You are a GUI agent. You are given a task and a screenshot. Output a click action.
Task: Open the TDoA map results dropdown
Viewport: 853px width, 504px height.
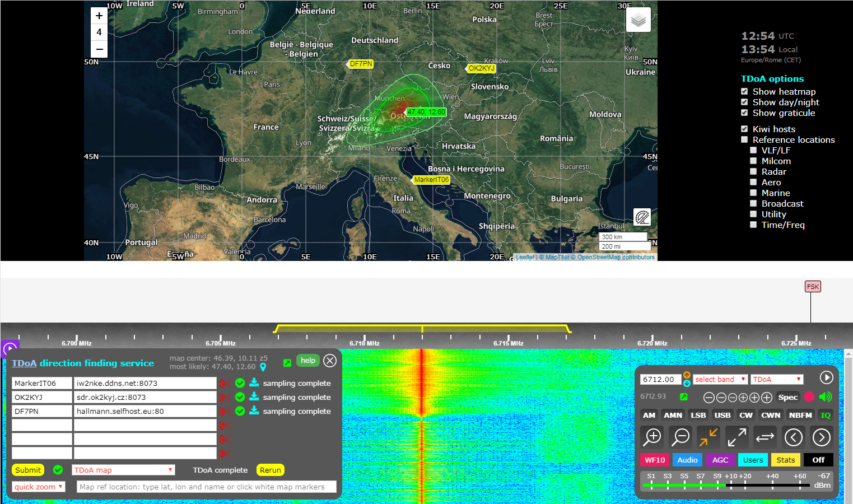point(123,470)
